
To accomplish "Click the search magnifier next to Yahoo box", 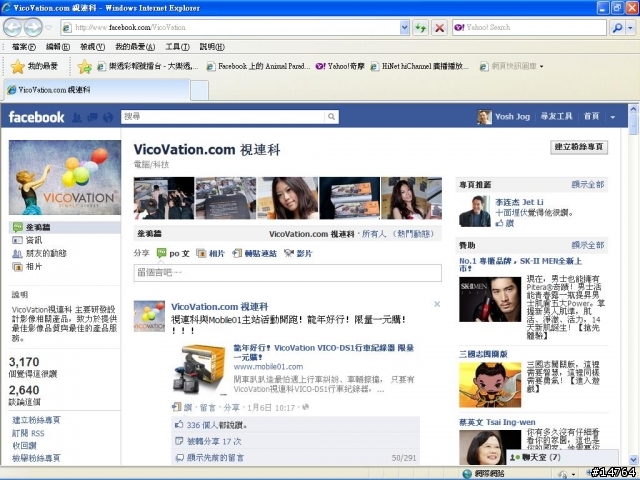I will click(x=617, y=28).
